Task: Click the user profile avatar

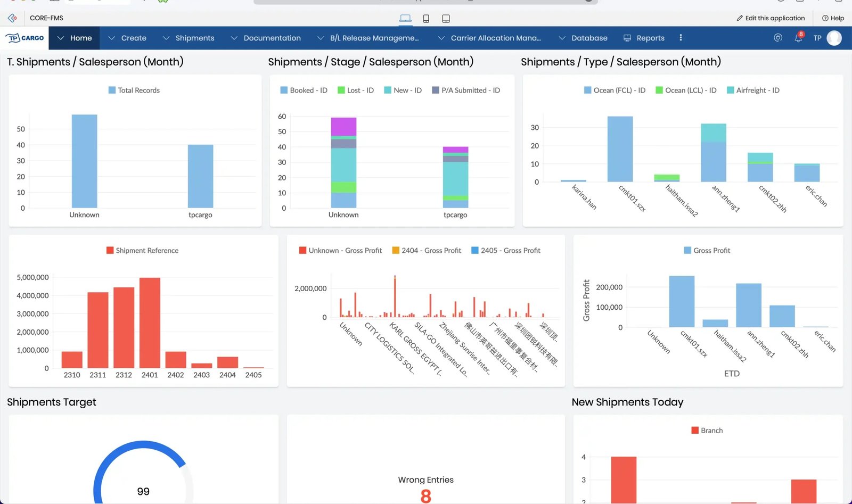Action: 834,38
